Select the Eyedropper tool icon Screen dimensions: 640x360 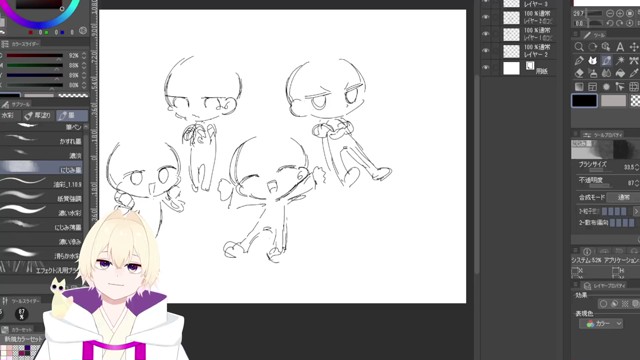[x=633, y=73]
